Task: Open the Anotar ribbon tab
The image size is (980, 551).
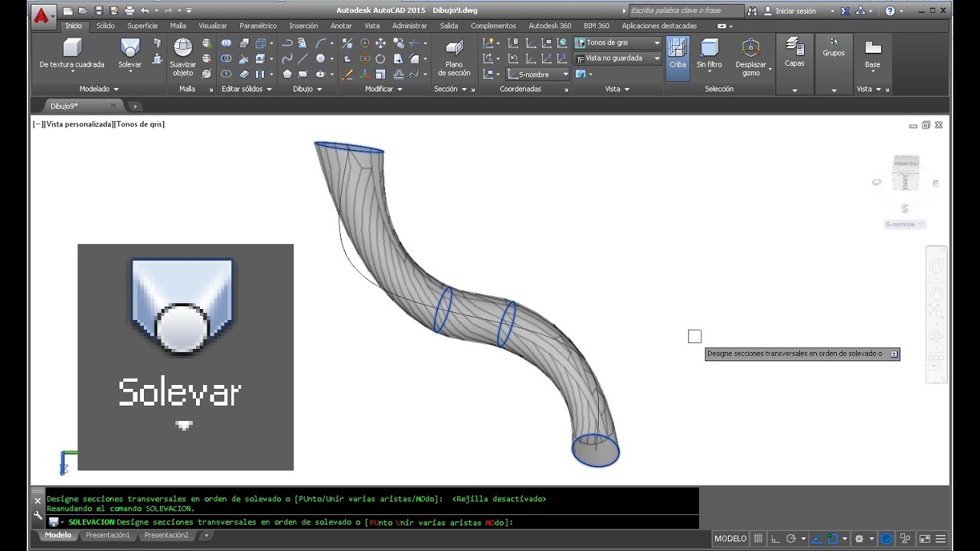Action: (x=341, y=25)
